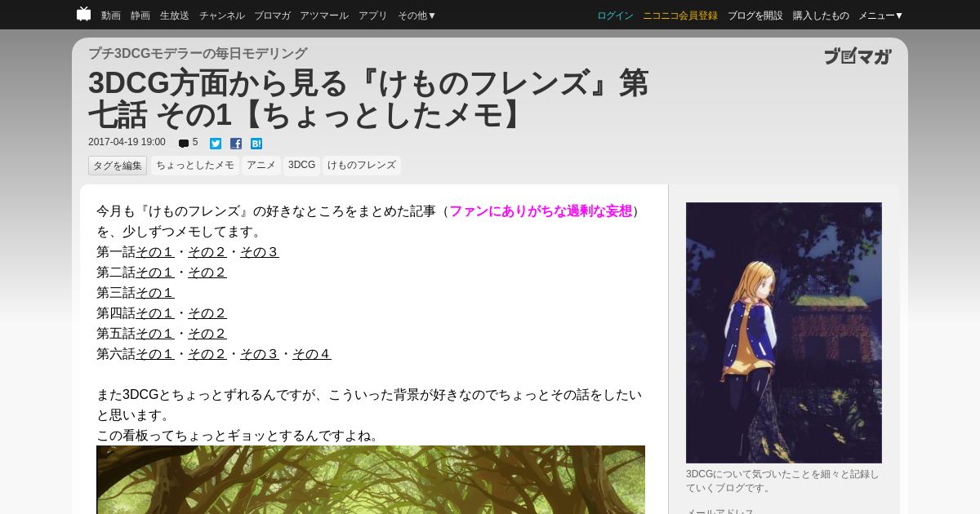Open 第一話 その２ link
This screenshot has height=514, width=980.
(207, 252)
